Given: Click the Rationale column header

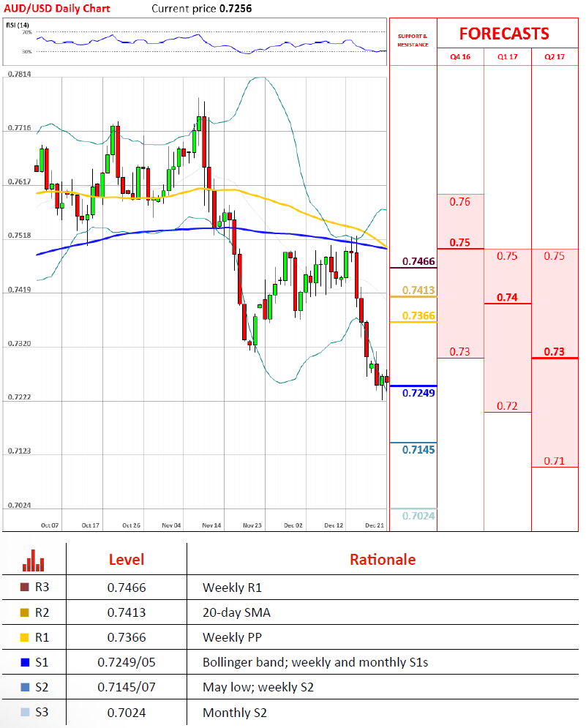Looking at the screenshot, I should coord(383,560).
